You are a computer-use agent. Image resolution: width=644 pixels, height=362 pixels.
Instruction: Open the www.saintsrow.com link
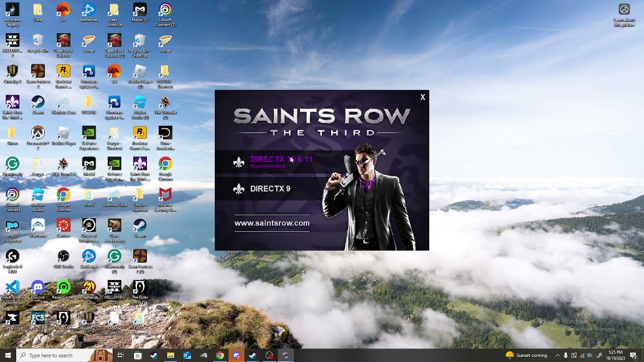pyautogui.click(x=272, y=223)
